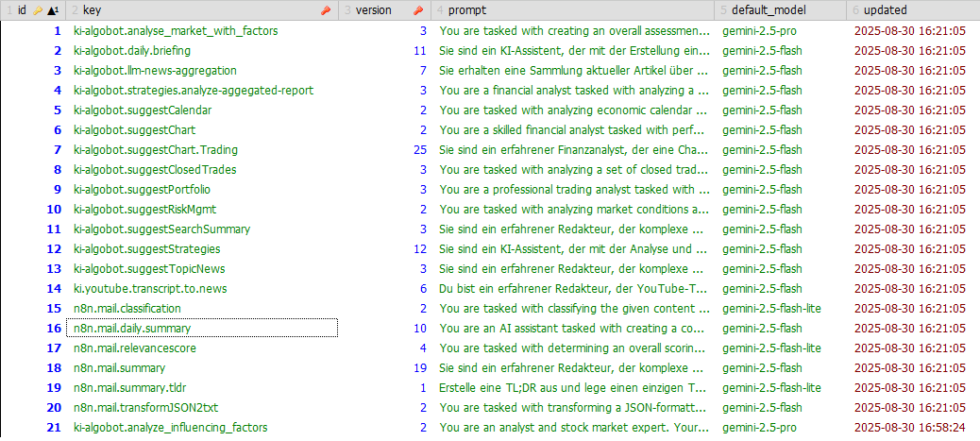This screenshot has height=441, width=980.
Task: Click the ascending sort arrow in id header
Action: tap(52, 10)
